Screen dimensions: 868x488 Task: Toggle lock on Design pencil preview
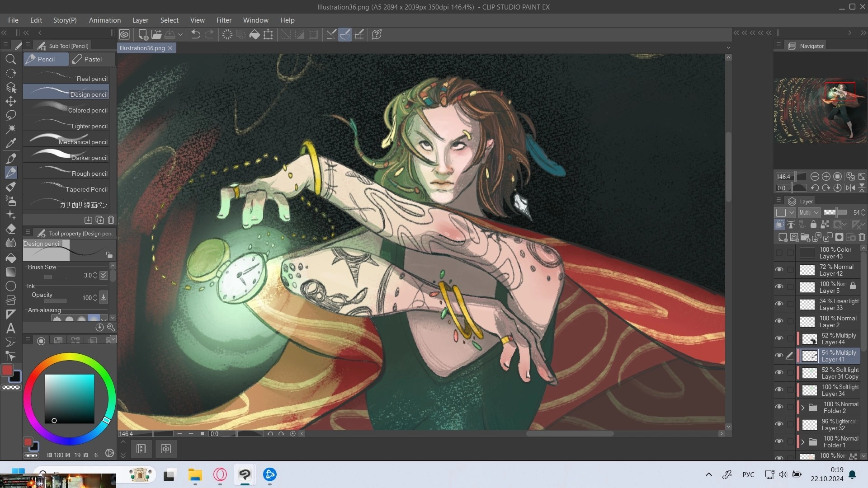[109, 255]
